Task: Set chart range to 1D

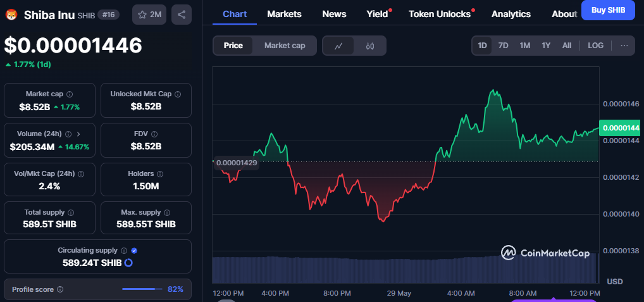Action: click(482, 46)
